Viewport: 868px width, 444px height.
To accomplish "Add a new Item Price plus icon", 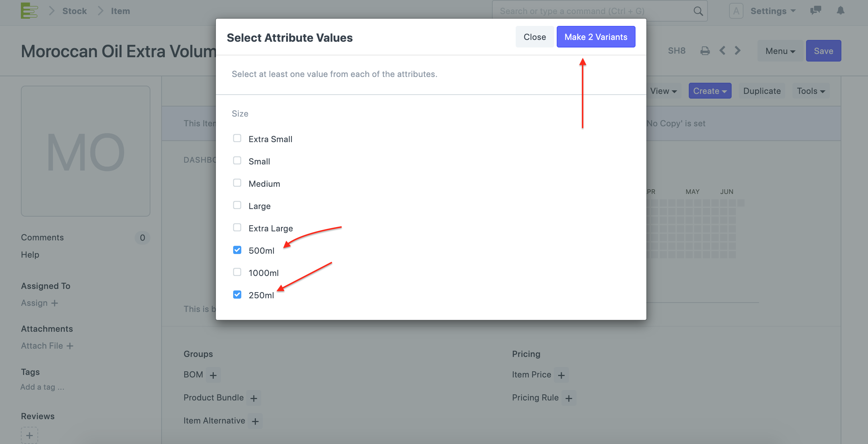I will (x=561, y=375).
